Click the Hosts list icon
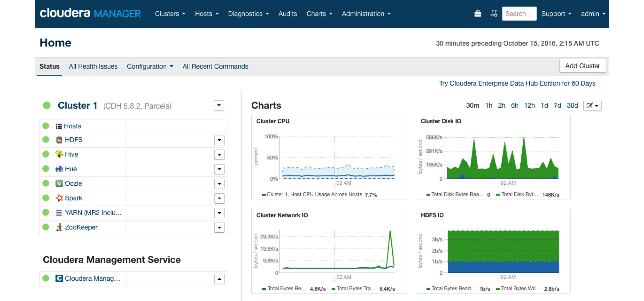Screen dimensions: 644x301 [x=59, y=126]
